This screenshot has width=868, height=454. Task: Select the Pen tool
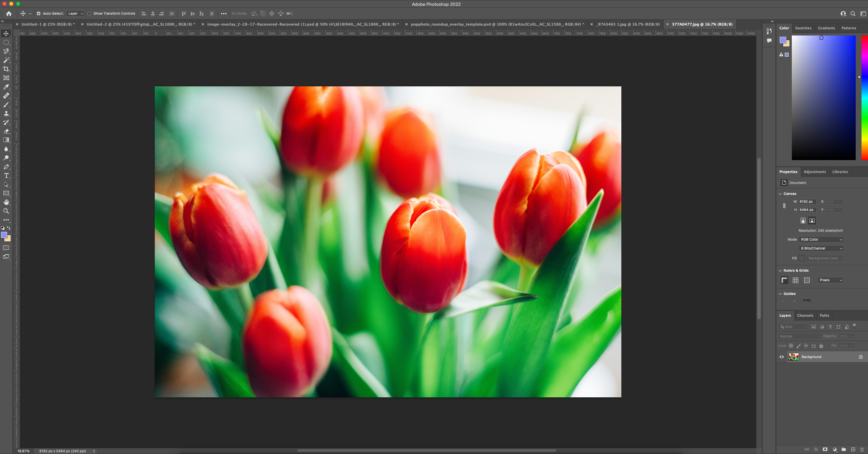6,167
